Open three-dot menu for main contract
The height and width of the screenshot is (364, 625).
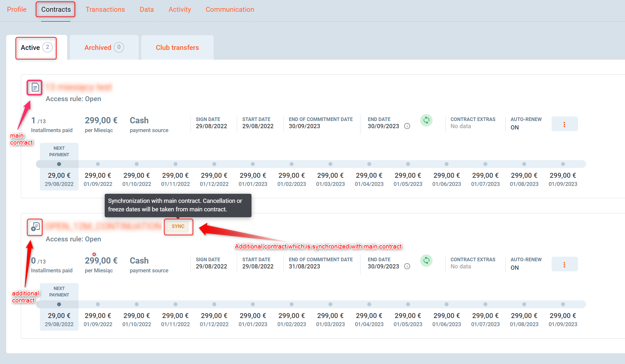click(564, 124)
